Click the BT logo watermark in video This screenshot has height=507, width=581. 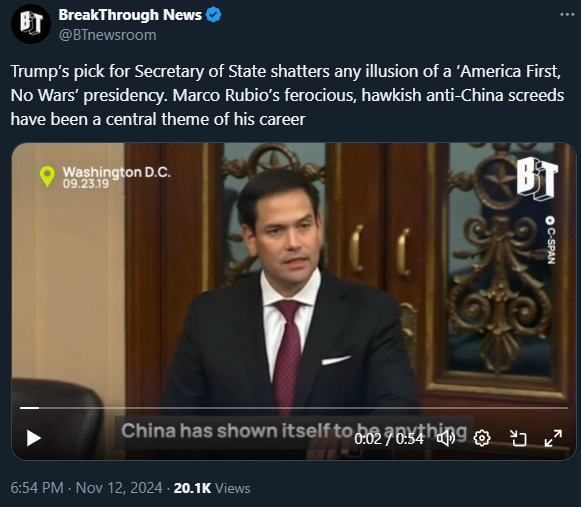537,179
